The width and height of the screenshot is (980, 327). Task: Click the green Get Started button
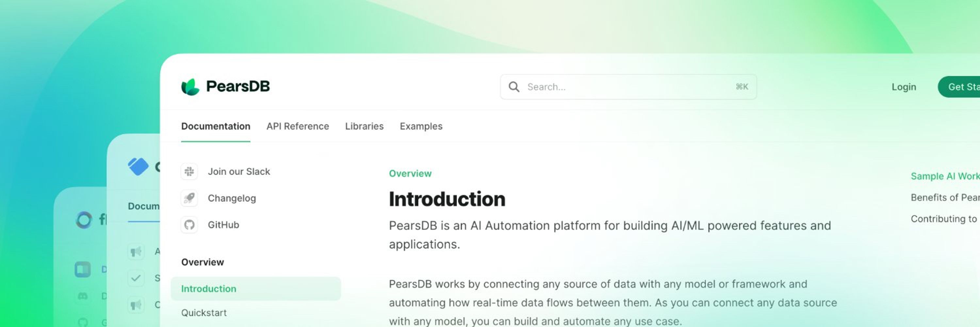(959, 87)
